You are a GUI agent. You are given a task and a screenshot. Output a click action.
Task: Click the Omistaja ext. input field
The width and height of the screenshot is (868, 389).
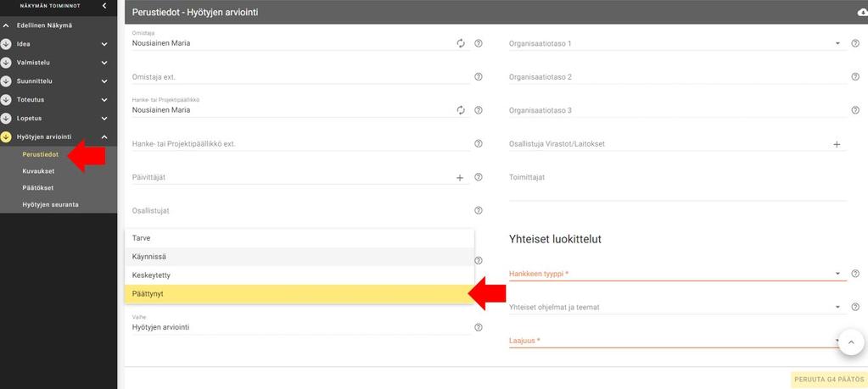tap(300, 77)
